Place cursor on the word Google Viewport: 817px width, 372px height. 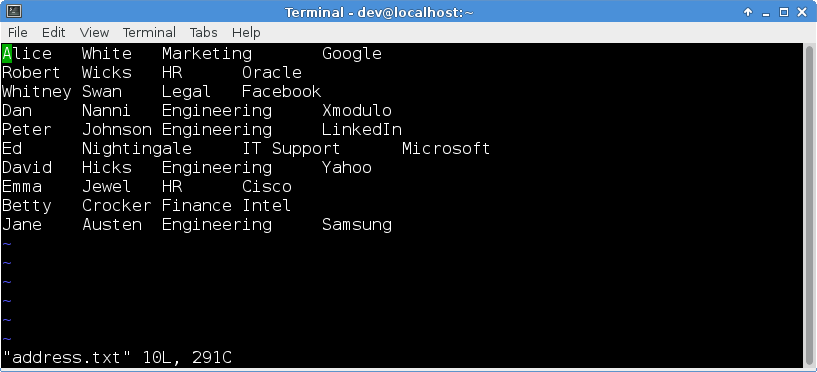point(352,54)
